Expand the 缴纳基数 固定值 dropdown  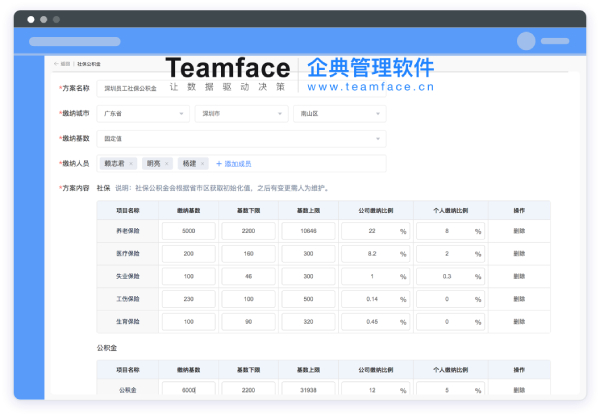(x=241, y=138)
